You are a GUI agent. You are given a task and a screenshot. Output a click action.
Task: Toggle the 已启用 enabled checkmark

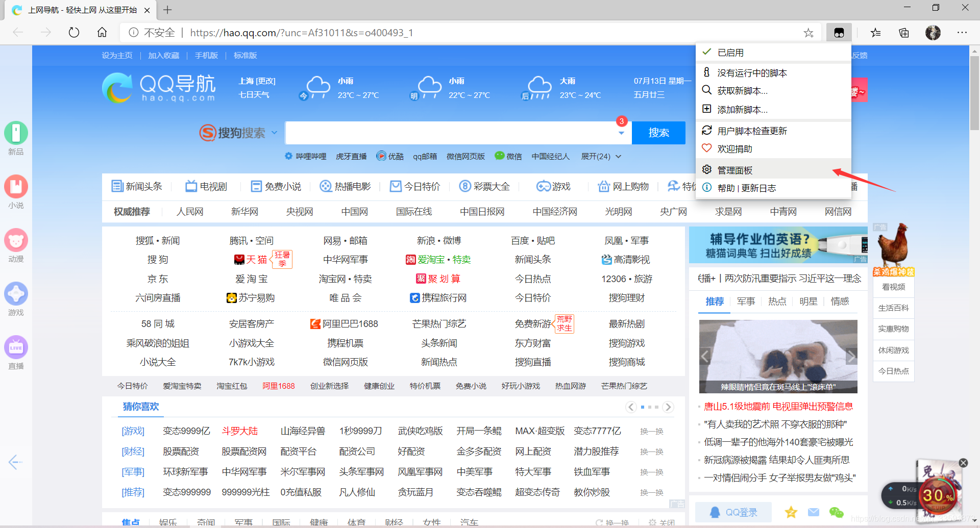click(x=707, y=52)
